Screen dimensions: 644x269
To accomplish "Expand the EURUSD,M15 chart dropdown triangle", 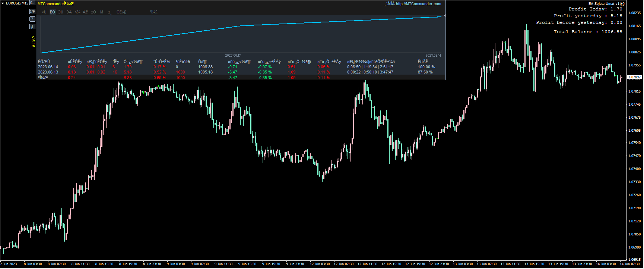I will (x=3, y=3).
